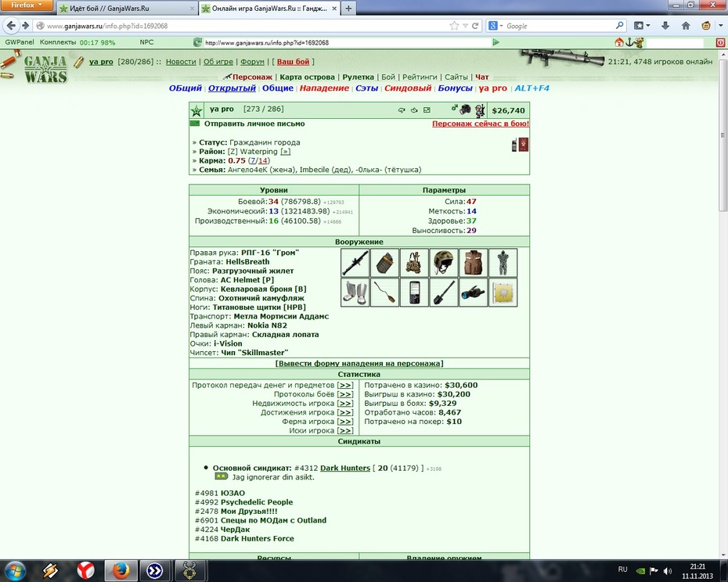728x582 pixels.
Task: Click the passport icon in the status box
Action: 524,145
